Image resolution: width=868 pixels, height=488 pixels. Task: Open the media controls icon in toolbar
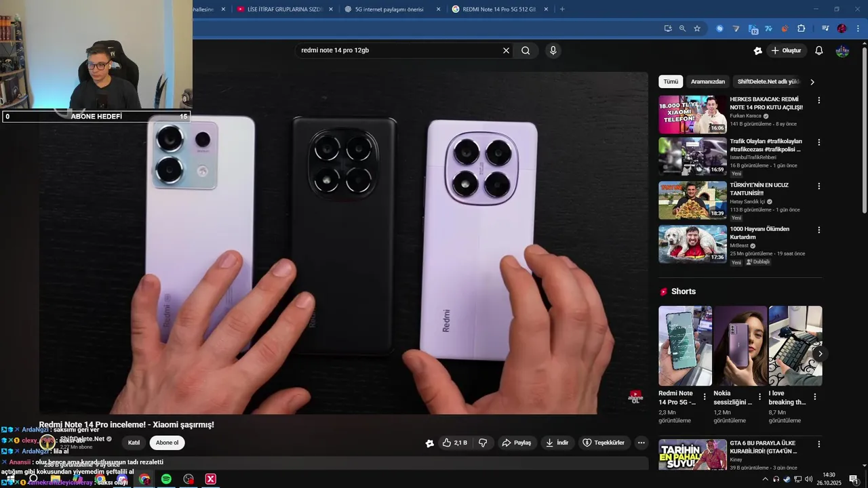[825, 28]
